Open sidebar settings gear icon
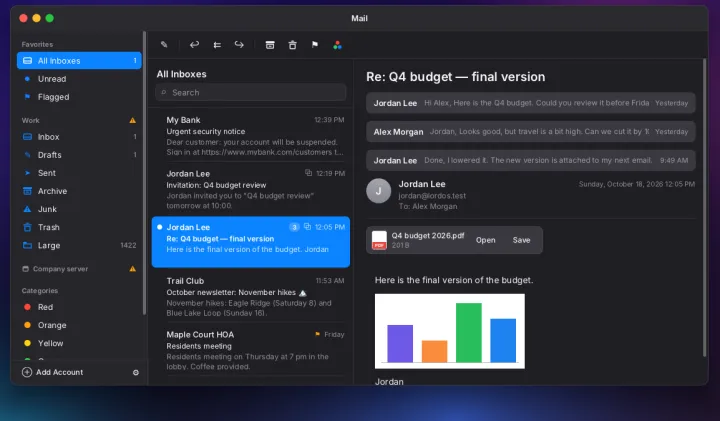This screenshot has width=720, height=421. click(x=136, y=372)
